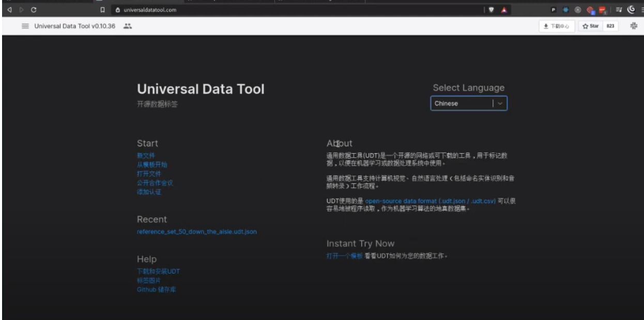Image resolution: width=644 pixels, height=320 pixels.
Task: Click the Select Language label
Action: (469, 88)
